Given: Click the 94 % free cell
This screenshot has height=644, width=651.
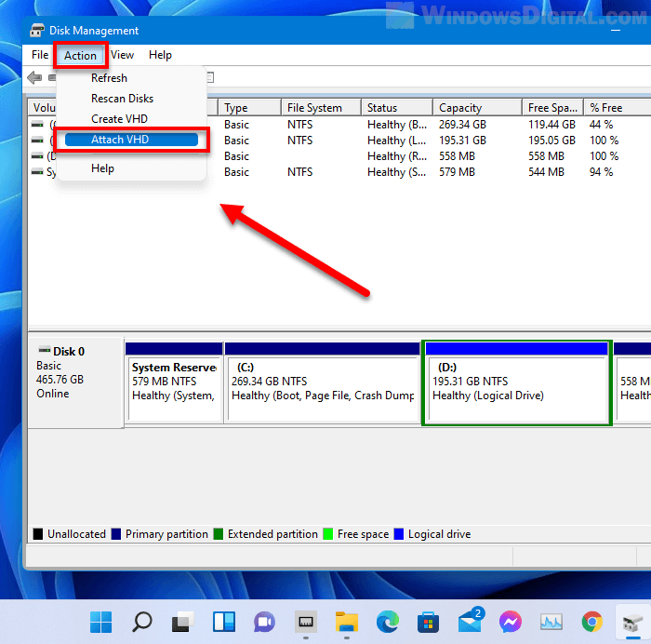Looking at the screenshot, I should pos(601,171).
